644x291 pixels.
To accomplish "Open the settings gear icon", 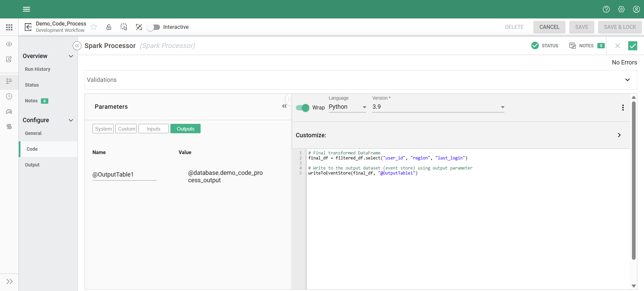I will tap(621, 9).
